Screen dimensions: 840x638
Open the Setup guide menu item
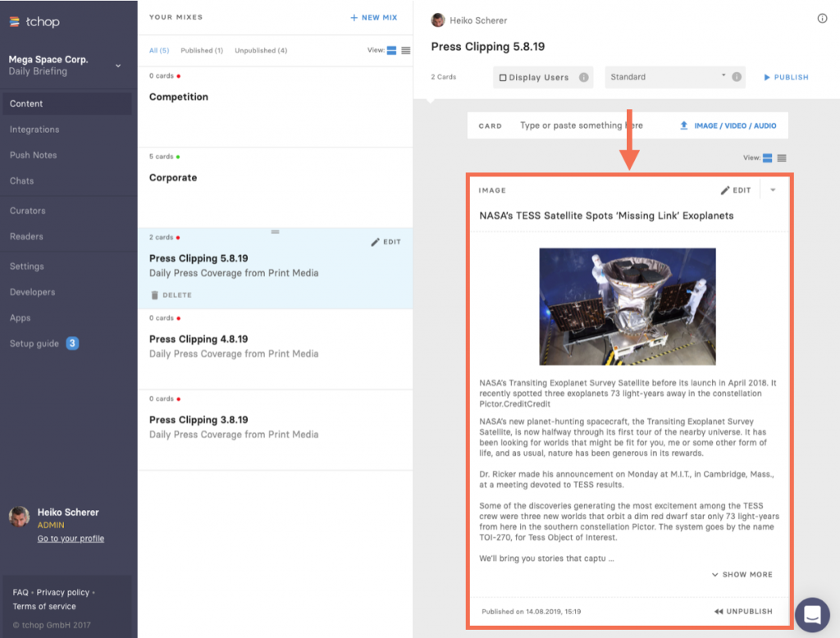[34, 344]
